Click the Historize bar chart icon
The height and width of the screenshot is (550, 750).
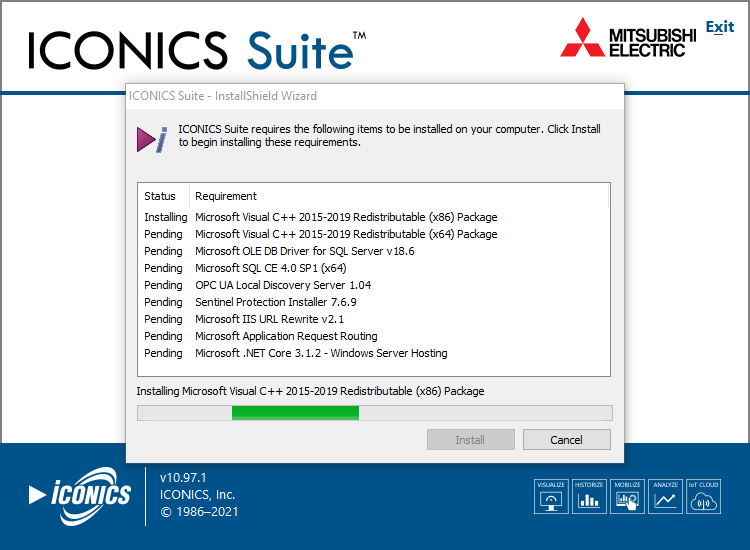589,496
